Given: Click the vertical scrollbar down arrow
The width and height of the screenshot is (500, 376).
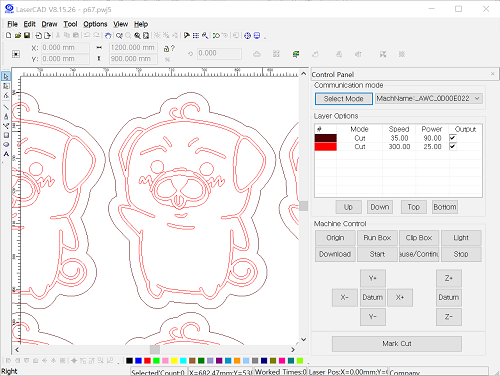Looking at the screenshot, I should click(x=303, y=339).
